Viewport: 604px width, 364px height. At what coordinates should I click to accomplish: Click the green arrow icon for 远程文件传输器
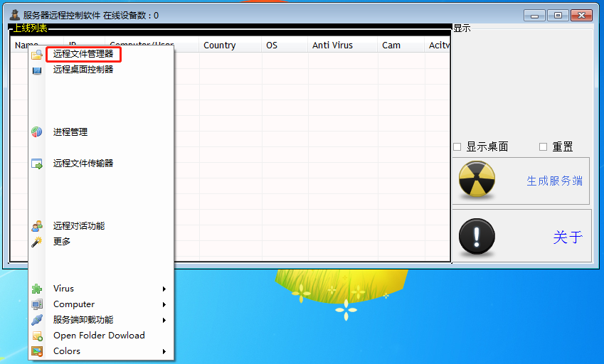click(37, 164)
